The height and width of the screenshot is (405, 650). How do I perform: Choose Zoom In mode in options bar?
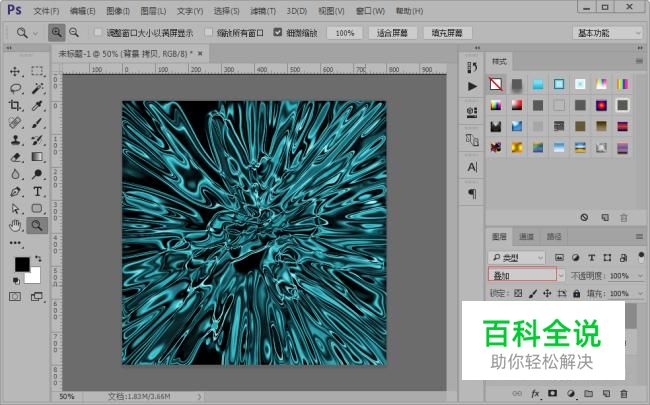point(56,32)
